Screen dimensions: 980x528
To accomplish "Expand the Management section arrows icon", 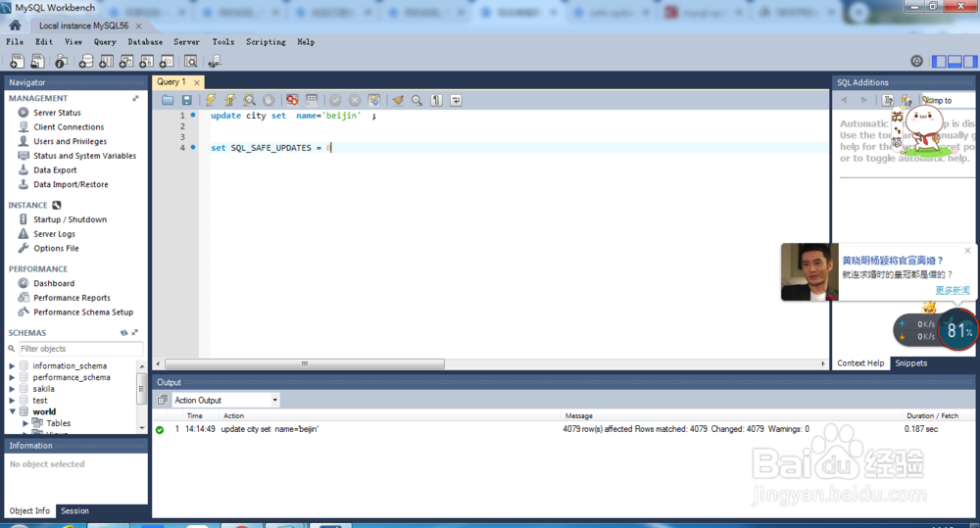I will point(135,98).
